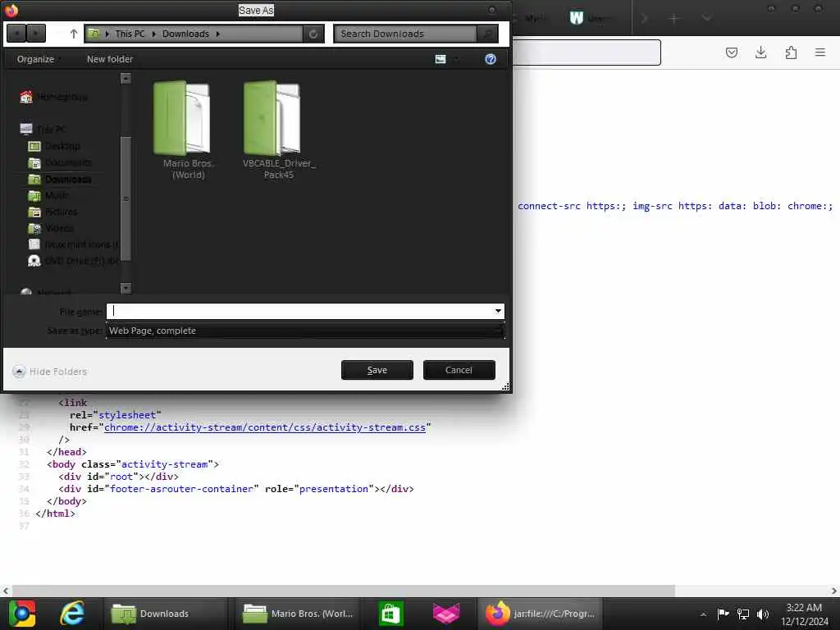Open Firefox application hamburger menu

(820, 52)
